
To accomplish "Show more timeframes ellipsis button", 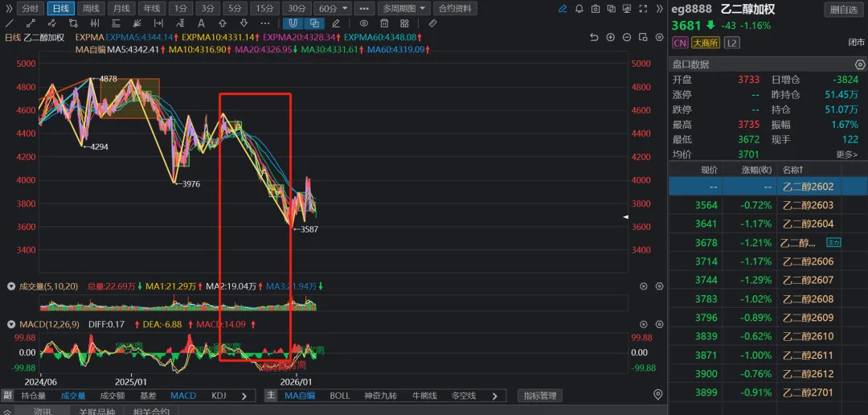I will coord(364,8).
